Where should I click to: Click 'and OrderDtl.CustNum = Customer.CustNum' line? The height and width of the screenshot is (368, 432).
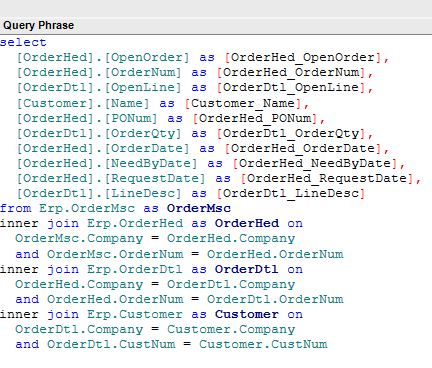coord(171,345)
